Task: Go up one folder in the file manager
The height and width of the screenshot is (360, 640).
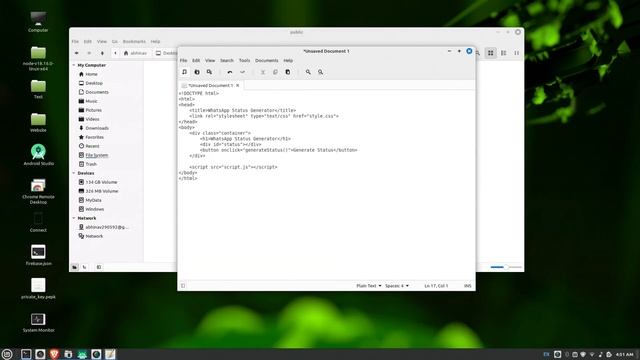Action: [102, 53]
